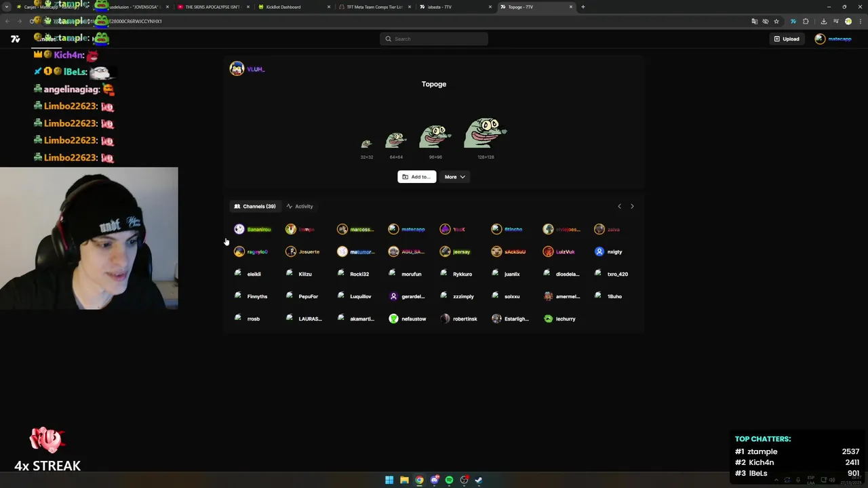
Task: Open solxxu channel entry
Action: [x=506, y=296]
